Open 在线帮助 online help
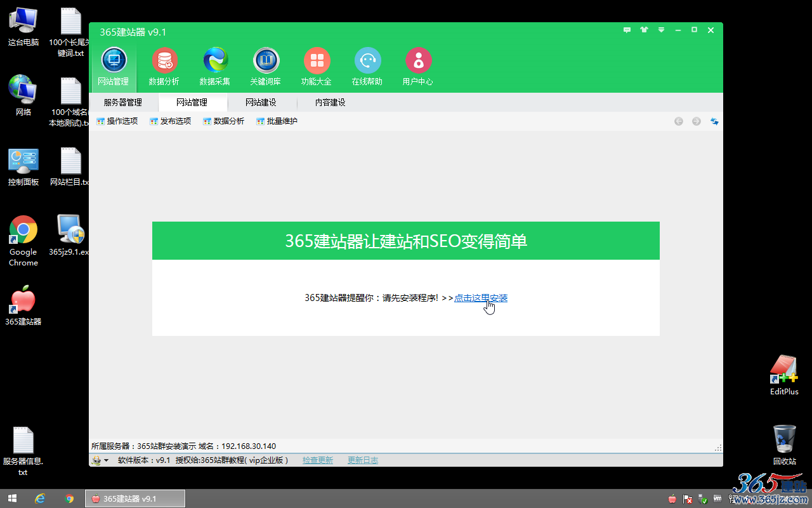Image resolution: width=812 pixels, height=508 pixels. [x=367, y=67]
